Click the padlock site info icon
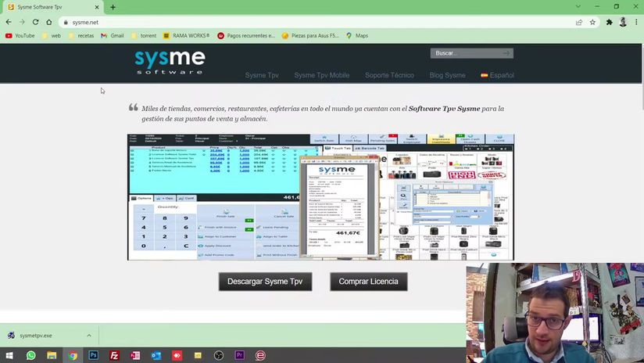The width and height of the screenshot is (644, 363). click(x=66, y=22)
